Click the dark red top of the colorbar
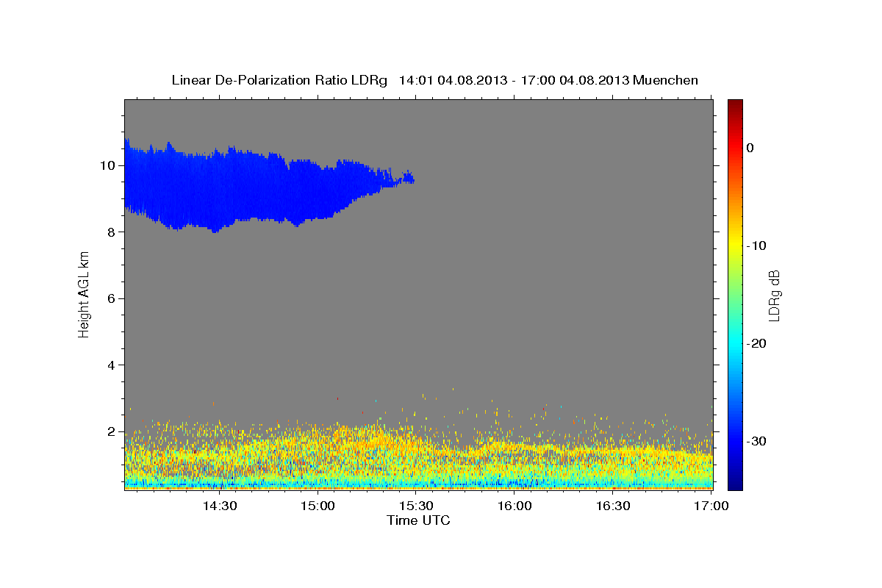Image resolution: width=882 pixels, height=588 pixels. pyautogui.click(x=735, y=107)
